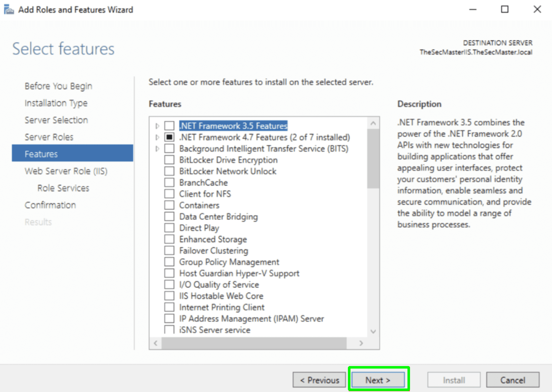Enable BitLocker Drive Encryption checkbox

click(x=169, y=160)
